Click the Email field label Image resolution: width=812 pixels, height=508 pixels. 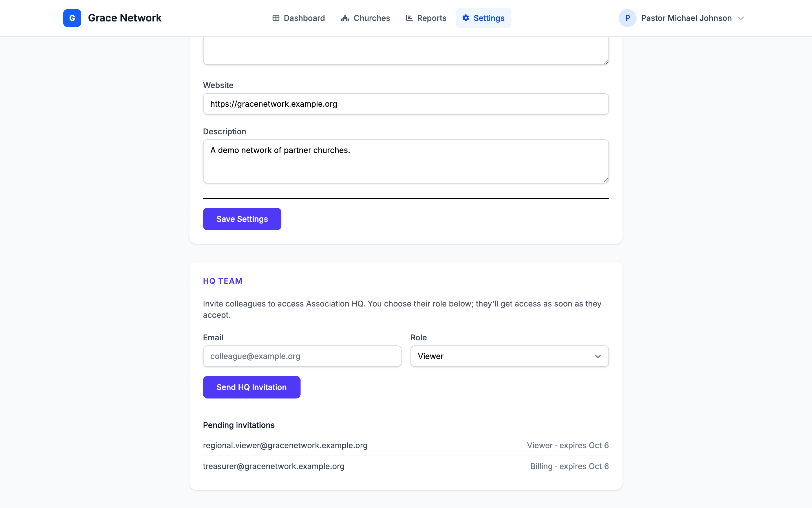click(x=213, y=338)
